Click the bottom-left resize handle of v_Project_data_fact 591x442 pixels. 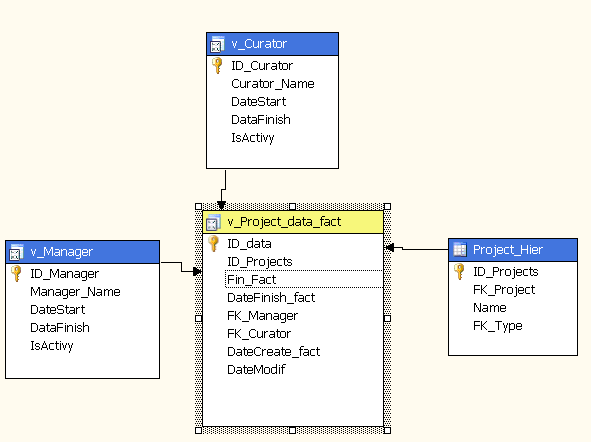(x=199, y=430)
